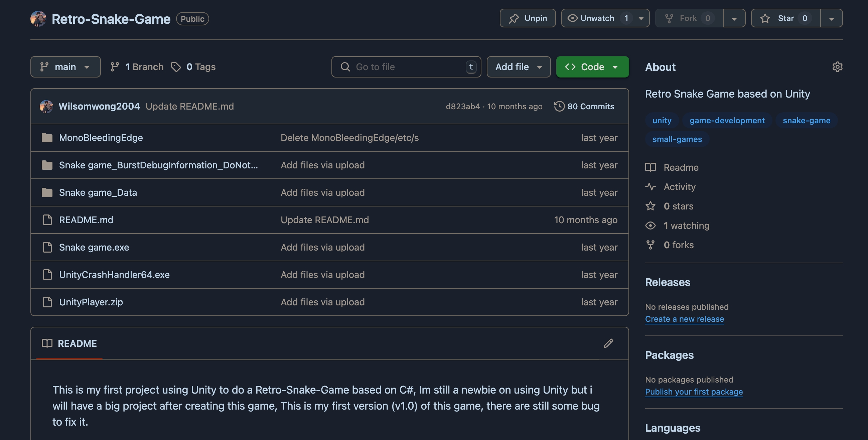View the 0 Tags link
This screenshot has width=868, height=440.
click(193, 67)
